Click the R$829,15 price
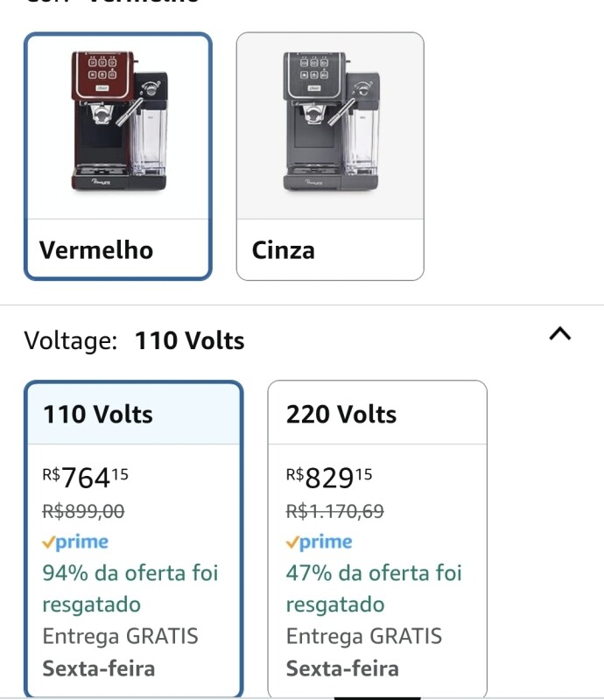The width and height of the screenshot is (604, 700). point(329,478)
